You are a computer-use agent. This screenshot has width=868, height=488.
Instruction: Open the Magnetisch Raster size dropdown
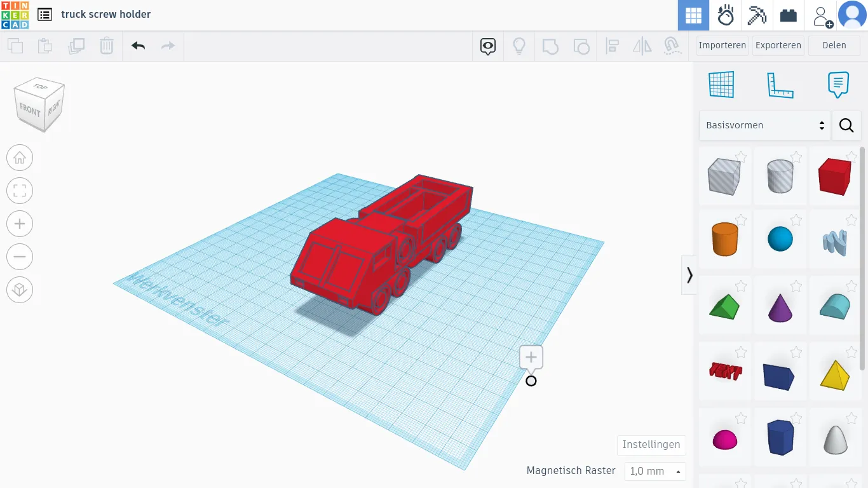pyautogui.click(x=655, y=471)
